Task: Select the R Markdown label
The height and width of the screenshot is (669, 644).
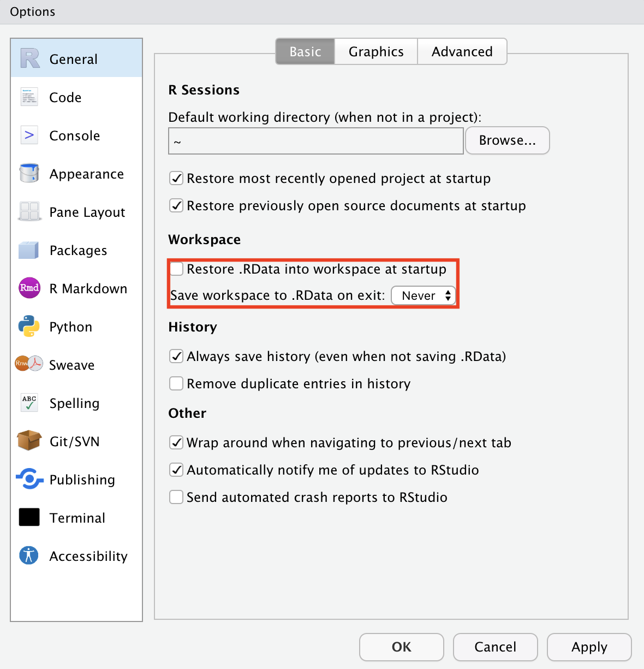Action: point(88,288)
